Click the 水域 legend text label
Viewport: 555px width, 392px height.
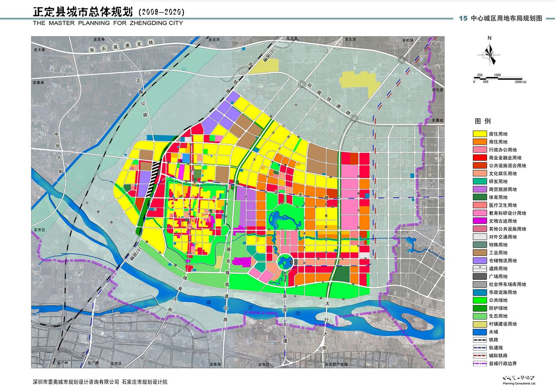(493, 332)
